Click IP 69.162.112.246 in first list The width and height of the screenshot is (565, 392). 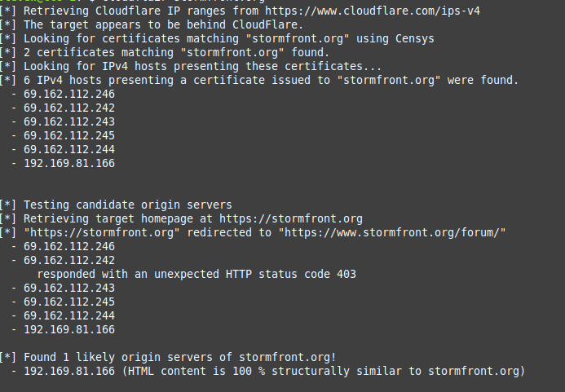[69, 94]
